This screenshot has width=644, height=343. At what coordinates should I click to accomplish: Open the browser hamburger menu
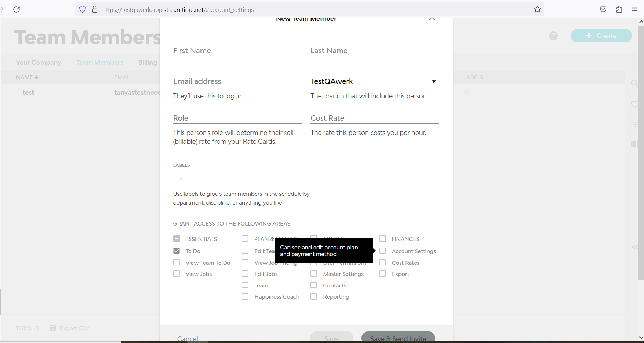point(635,9)
